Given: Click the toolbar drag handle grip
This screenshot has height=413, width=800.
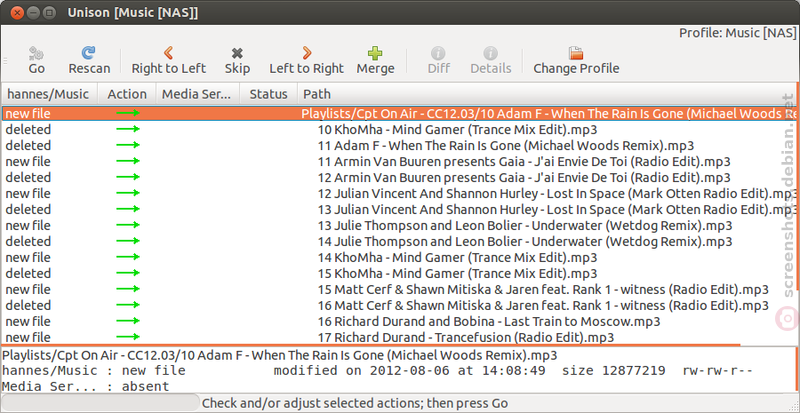Looking at the screenshot, I should click(x=6, y=61).
